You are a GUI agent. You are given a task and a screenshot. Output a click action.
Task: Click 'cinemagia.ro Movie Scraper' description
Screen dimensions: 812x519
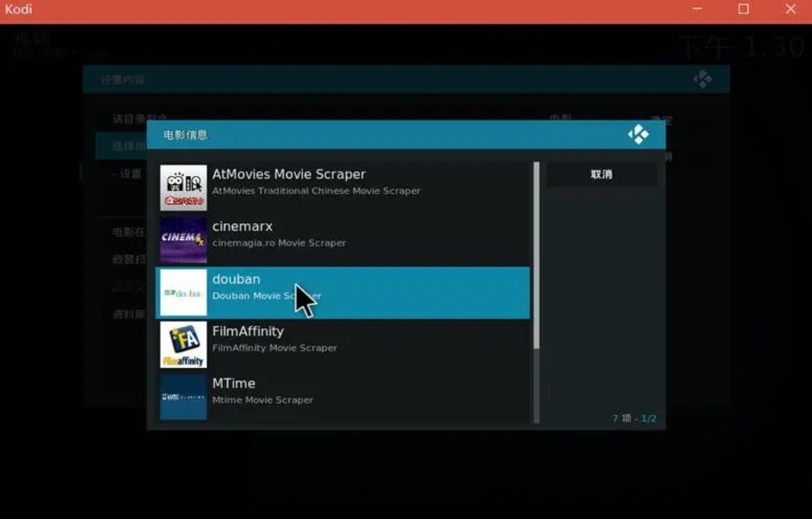(x=279, y=243)
